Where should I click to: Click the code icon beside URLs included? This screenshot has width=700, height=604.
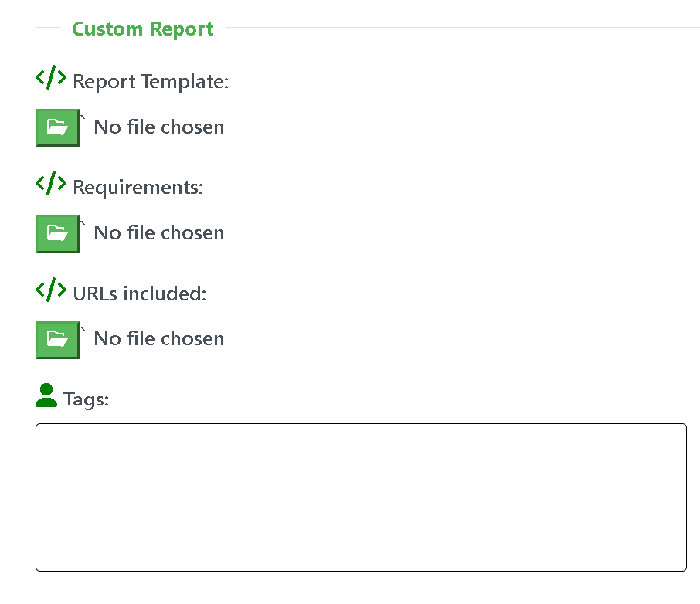coord(51,290)
